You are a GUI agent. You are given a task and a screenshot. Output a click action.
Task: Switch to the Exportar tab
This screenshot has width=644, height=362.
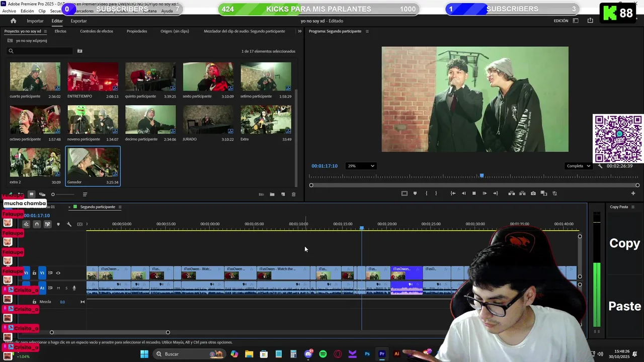[78, 21]
